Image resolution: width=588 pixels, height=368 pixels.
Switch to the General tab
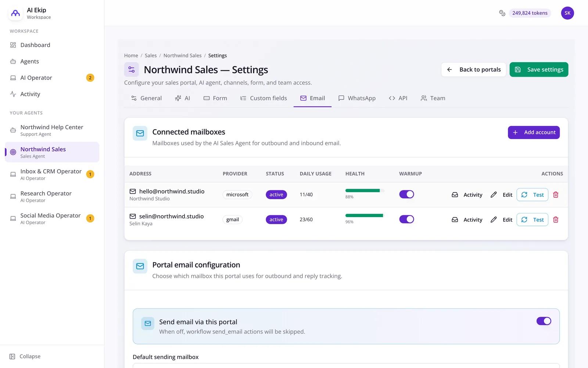tap(146, 98)
